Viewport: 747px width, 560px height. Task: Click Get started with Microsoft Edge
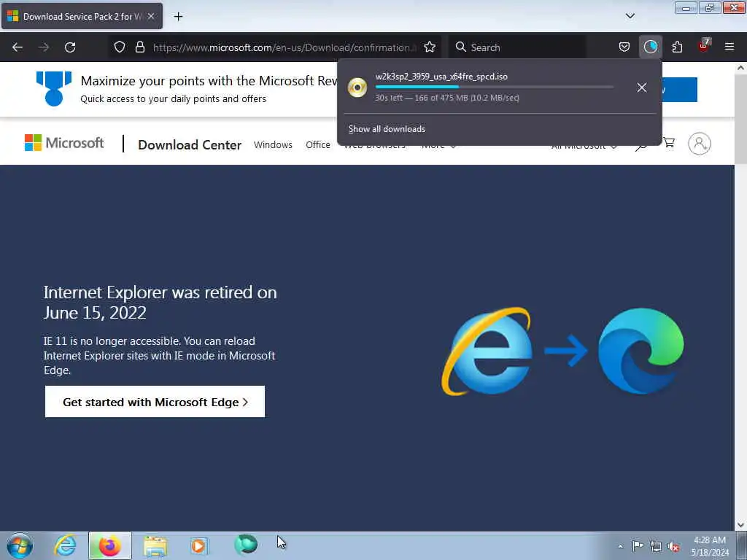tap(155, 402)
